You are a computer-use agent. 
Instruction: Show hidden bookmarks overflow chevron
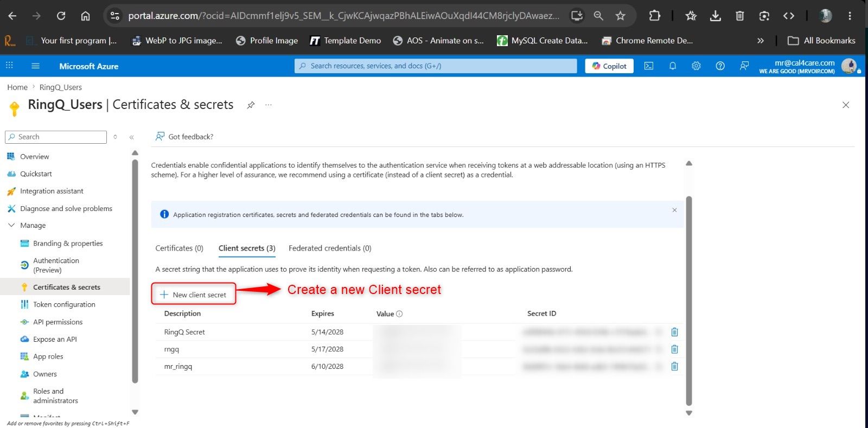coord(761,41)
